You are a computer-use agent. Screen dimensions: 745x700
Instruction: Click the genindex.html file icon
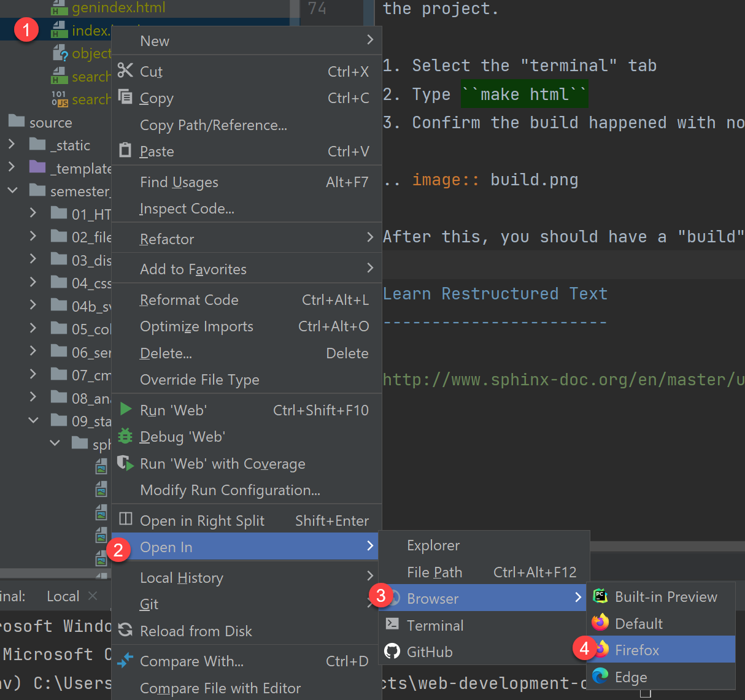point(59,7)
